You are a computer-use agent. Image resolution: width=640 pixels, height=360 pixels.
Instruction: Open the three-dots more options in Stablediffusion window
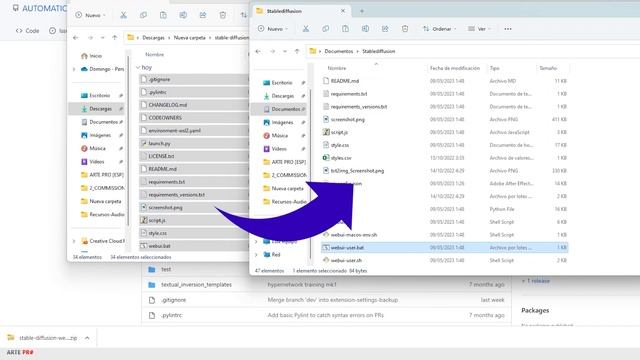click(x=508, y=29)
